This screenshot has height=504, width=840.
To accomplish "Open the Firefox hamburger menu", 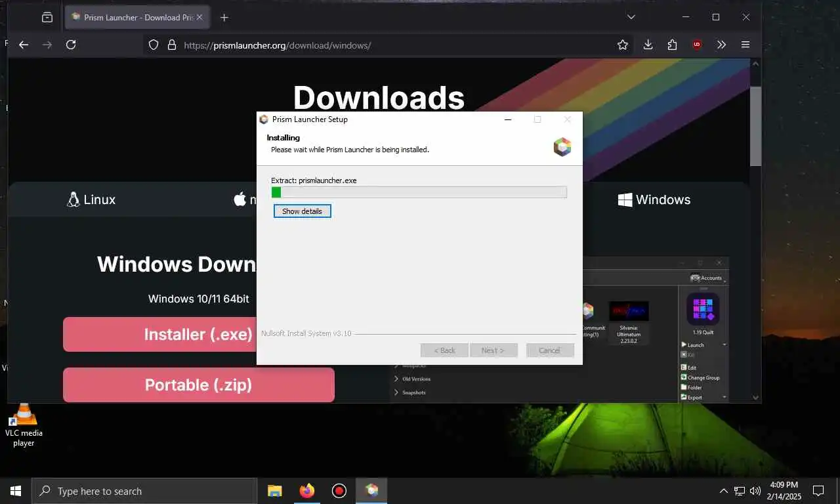I will click(745, 45).
